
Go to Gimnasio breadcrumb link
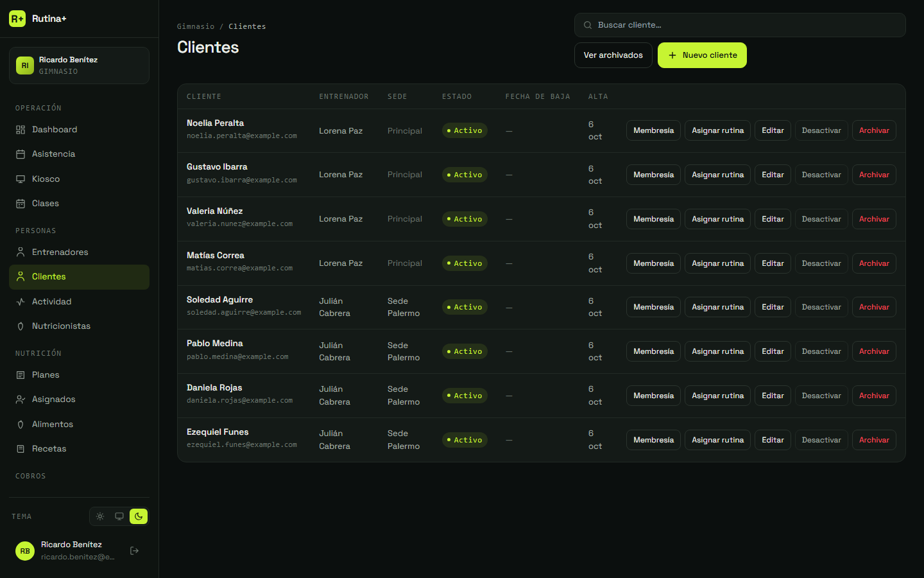tap(196, 26)
